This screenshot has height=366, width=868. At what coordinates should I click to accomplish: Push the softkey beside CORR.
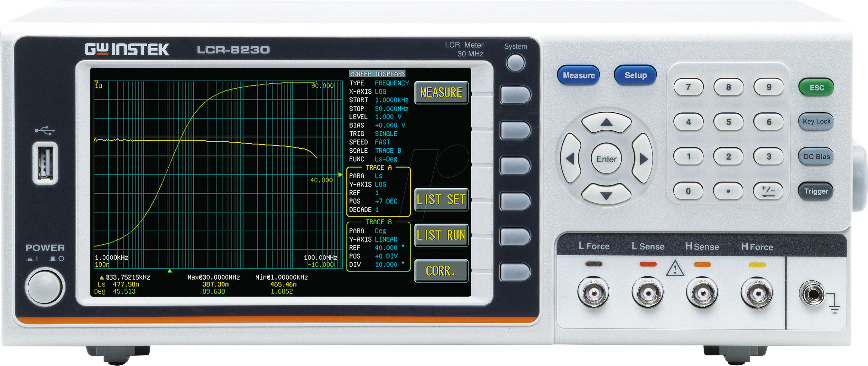(515, 272)
